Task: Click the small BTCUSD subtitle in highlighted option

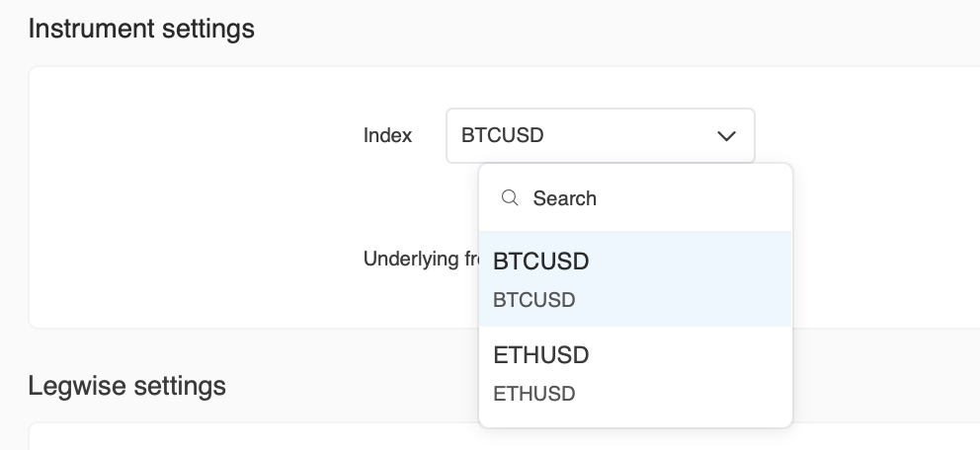Action: (x=533, y=300)
